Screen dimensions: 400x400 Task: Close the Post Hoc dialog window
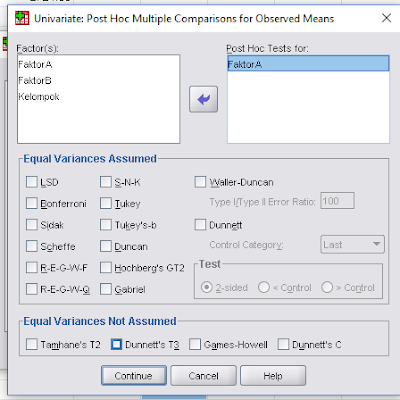[386, 18]
